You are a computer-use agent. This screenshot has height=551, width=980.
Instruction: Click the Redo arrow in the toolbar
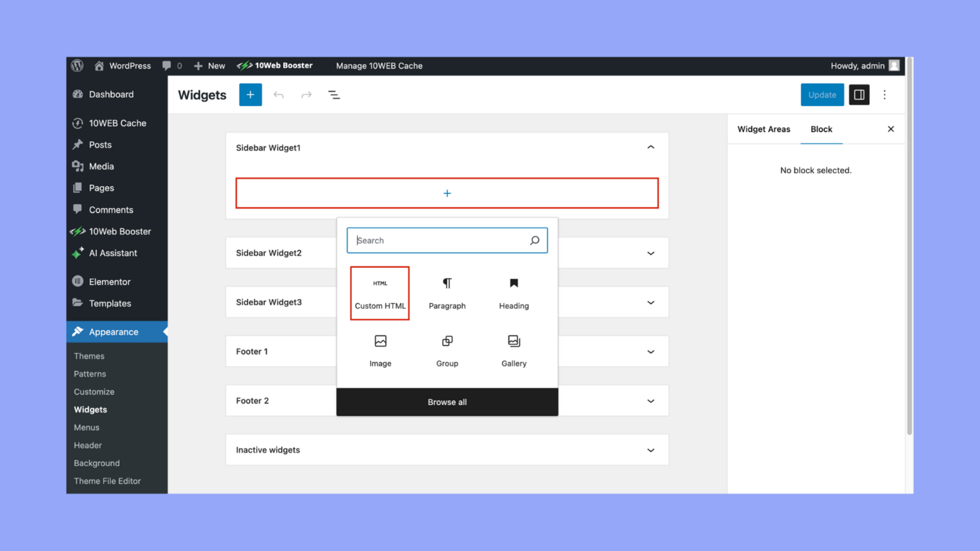(x=306, y=94)
